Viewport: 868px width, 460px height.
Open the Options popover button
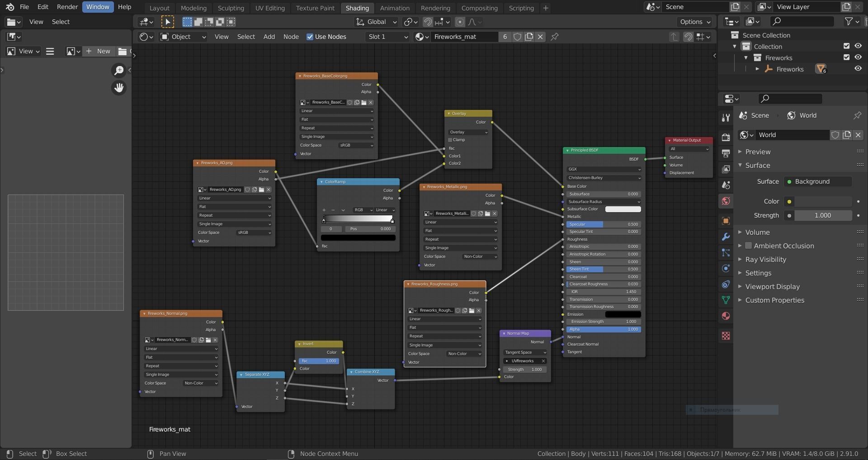tap(695, 22)
